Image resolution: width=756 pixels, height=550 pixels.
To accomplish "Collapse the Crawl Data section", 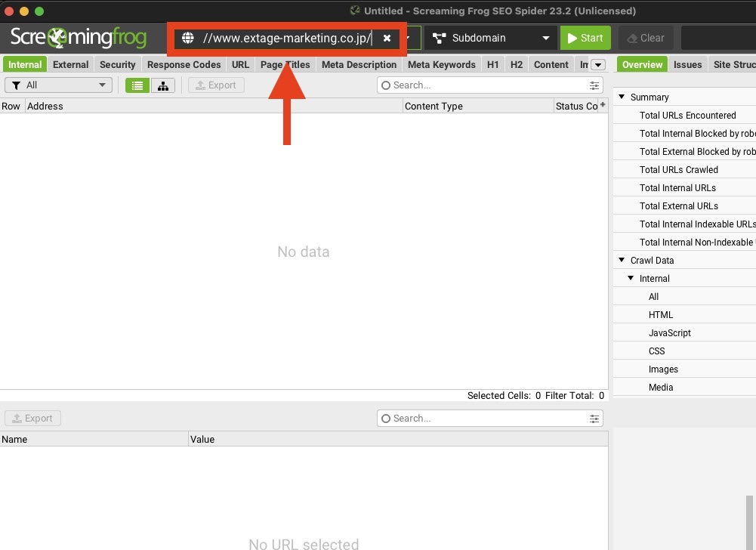I will (622, 260).
